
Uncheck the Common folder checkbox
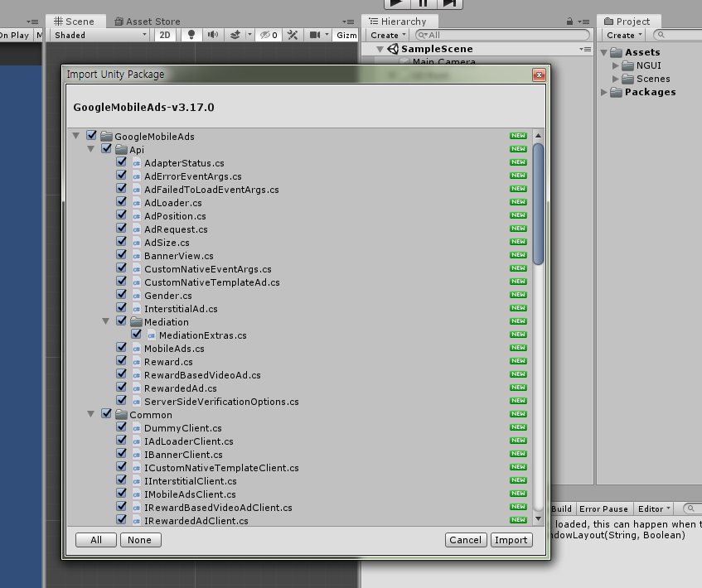tap(107, 413)
